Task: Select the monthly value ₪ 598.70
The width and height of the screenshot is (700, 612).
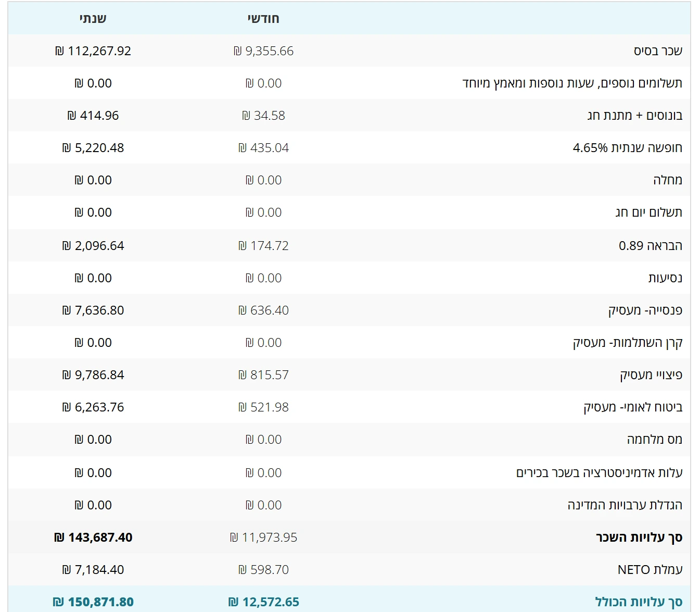Action: coord(263,570)
